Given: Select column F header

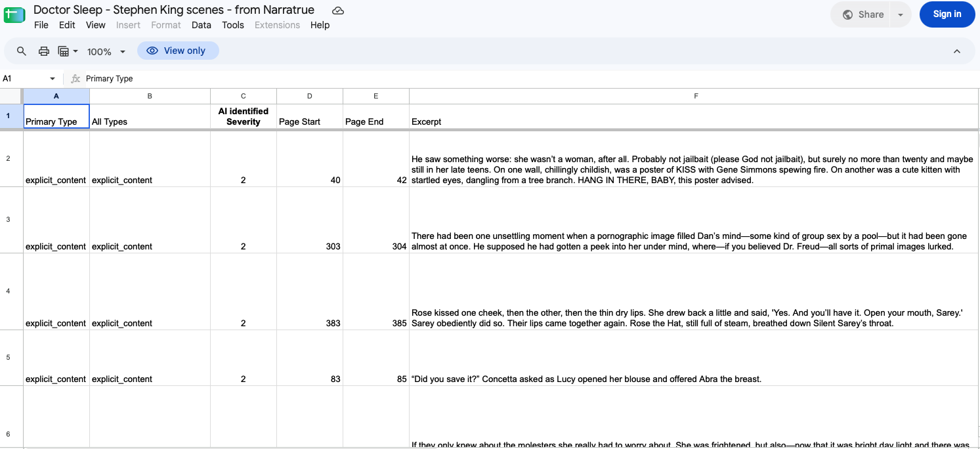Looking at the screenshot, I should click(x=694, y=96).
